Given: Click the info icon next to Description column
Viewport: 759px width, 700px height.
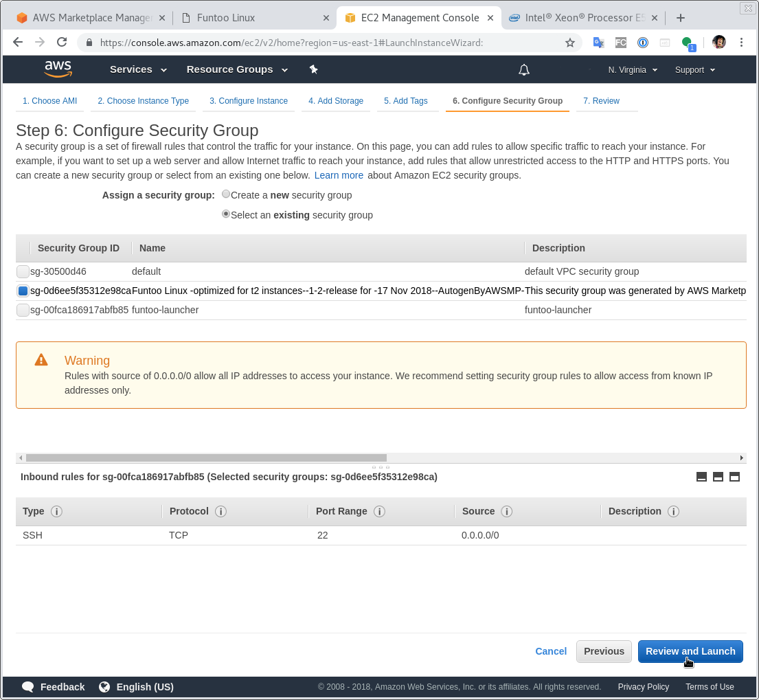Looking at the screenshot, I should tap(673, 511).
